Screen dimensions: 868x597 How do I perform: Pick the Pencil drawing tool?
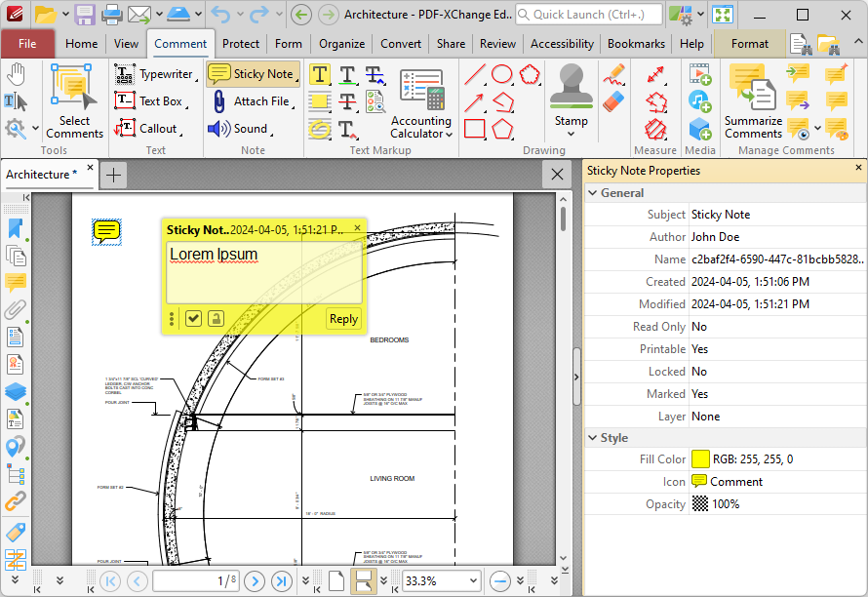tap(614, 75)
